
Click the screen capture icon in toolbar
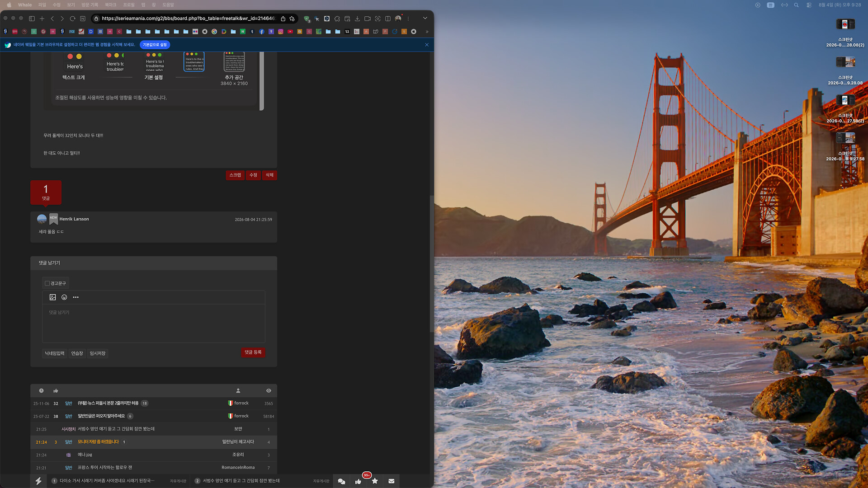[x=377, y=19]
